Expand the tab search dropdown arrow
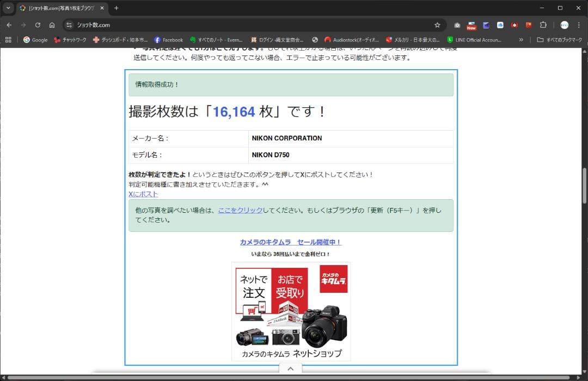The width and height of the screenshot is (588, 381). pyautogui.click(x=8, y=8)
